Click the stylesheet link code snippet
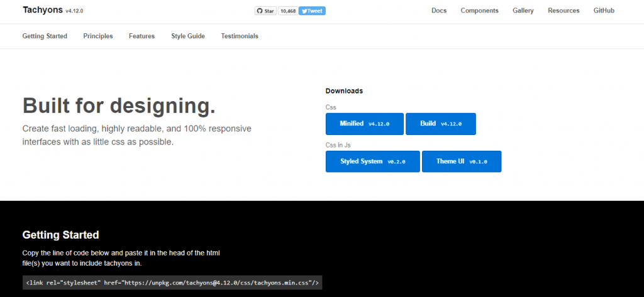The height and width of the screenshot is (297, 644). [172, 283]
